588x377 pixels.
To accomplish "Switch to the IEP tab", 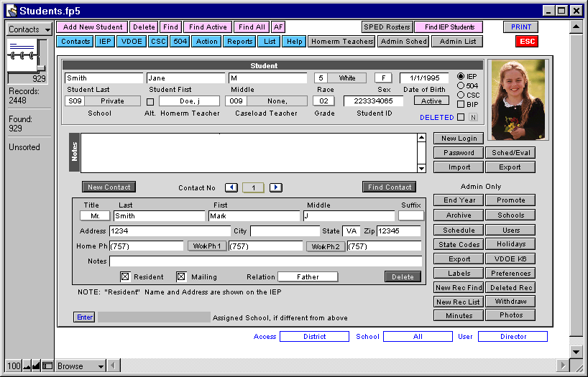I will (x=105, y=42).
